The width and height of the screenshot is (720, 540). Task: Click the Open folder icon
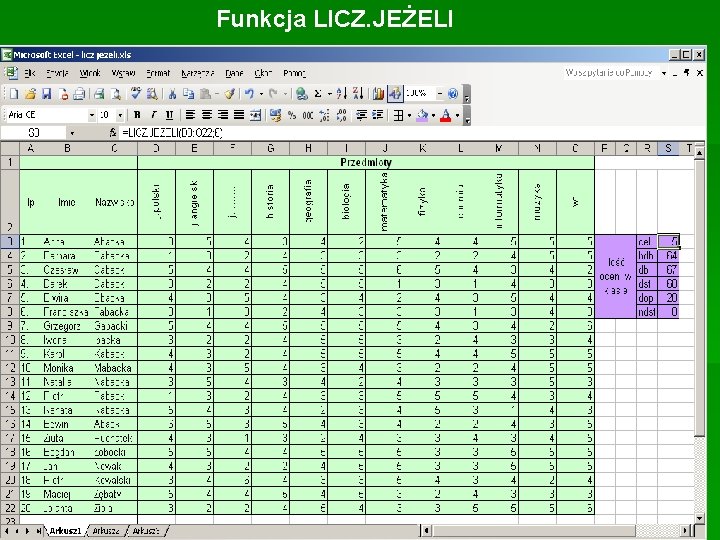[x=30, y=94]
